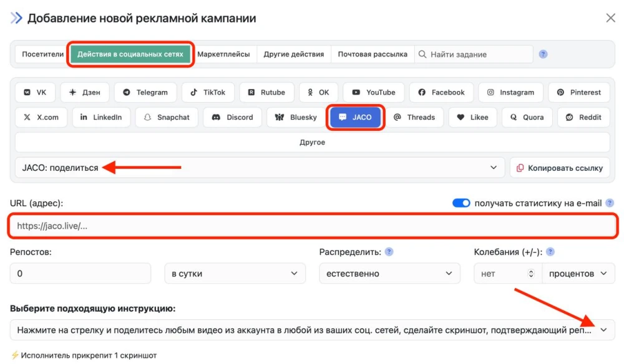Click the fluctuation value stepper arrows
624x364 pixels.
pyautogui.click(x=531, y=274)
